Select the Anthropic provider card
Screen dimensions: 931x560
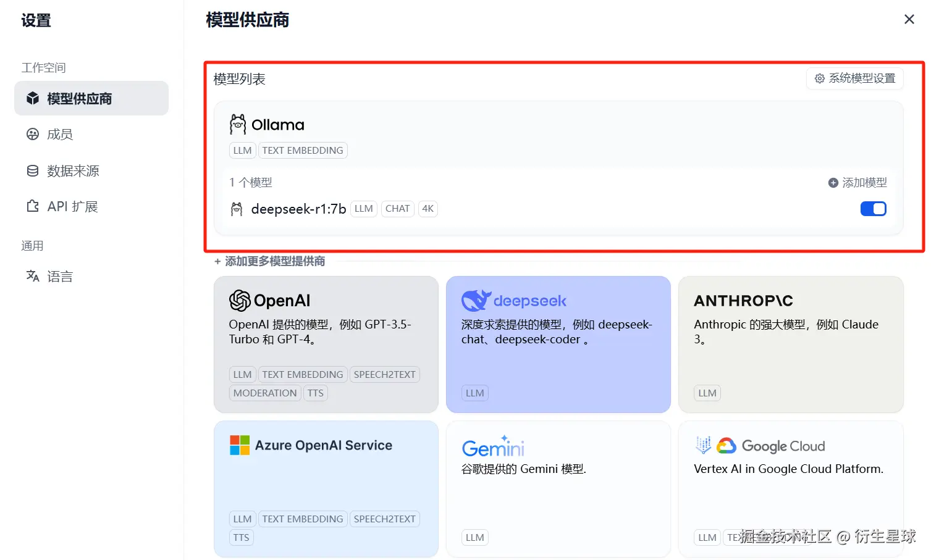point(791,345)
